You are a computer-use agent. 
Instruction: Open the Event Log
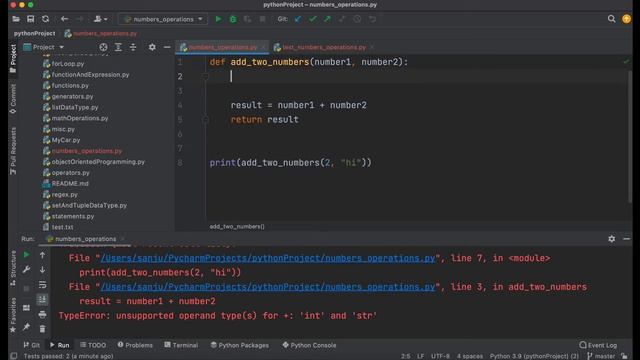point(598,345)
